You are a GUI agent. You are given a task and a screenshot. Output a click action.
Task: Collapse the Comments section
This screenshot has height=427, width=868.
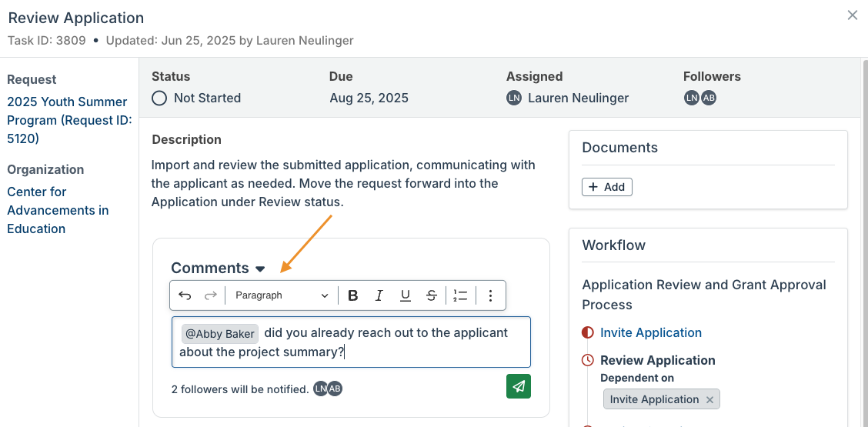(260, 269)
